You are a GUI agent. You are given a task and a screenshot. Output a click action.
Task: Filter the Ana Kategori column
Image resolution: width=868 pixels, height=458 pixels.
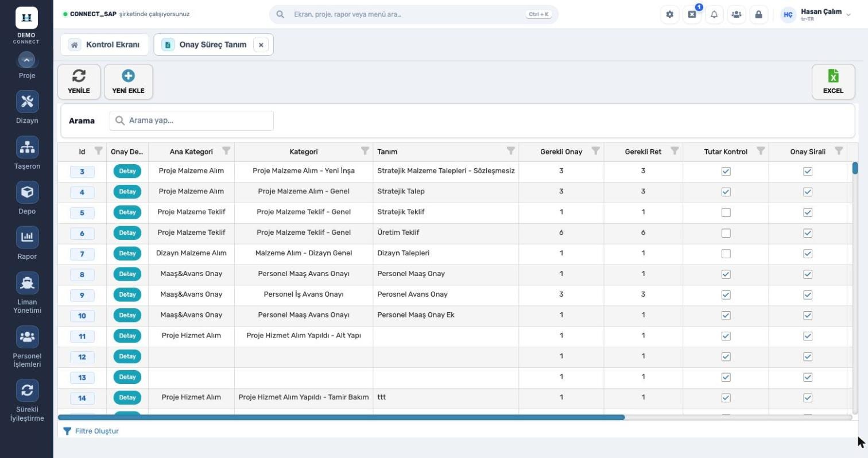point(226,151)
